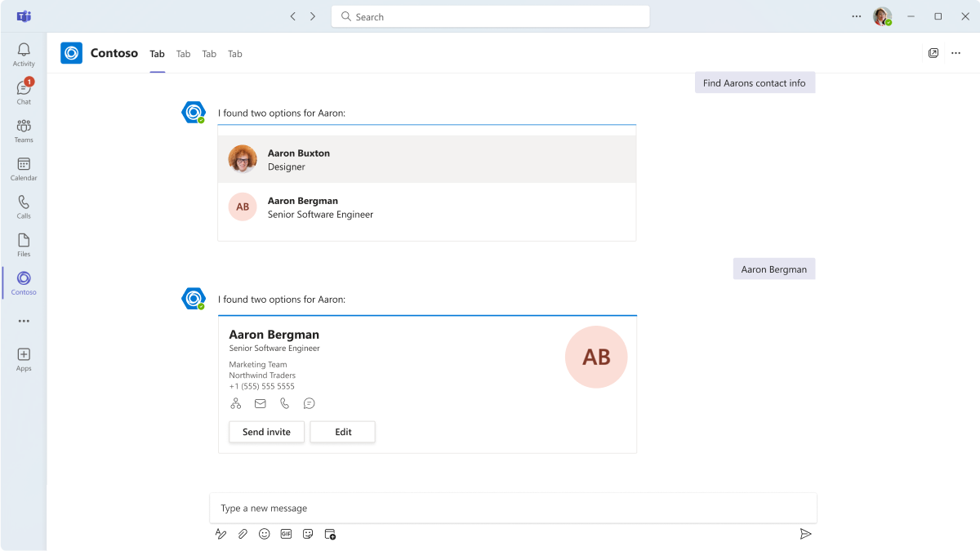Open the Files section
The width and height of the screenshot is (980, 551).
pos(24,245)
